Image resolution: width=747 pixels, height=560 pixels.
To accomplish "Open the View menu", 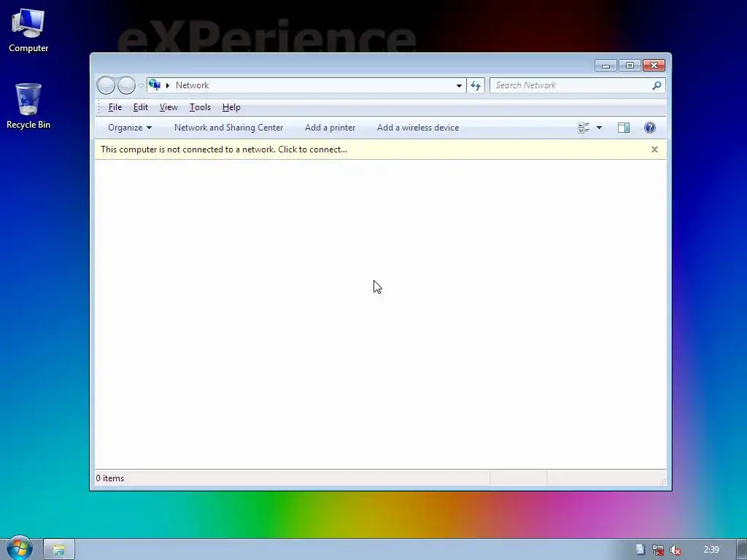I will [169, 107].
